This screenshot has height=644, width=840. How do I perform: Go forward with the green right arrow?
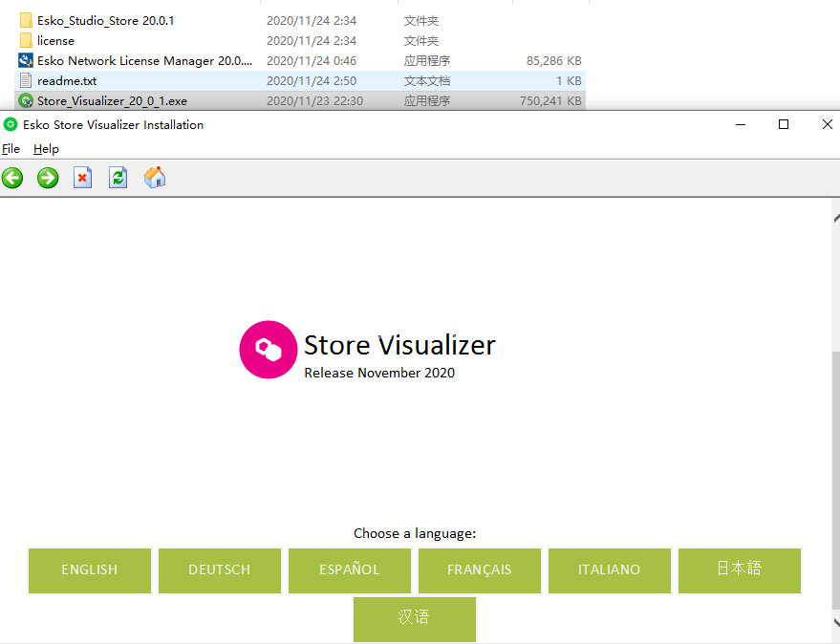point(48,178)
